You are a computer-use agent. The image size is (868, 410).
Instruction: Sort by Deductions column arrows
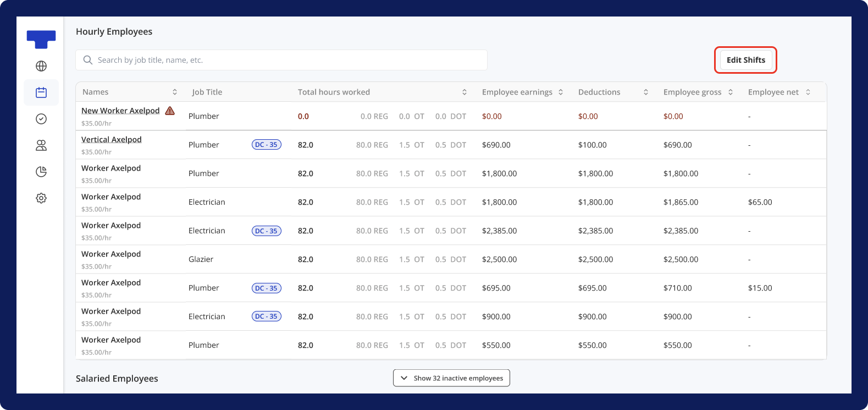coord(646,92)
